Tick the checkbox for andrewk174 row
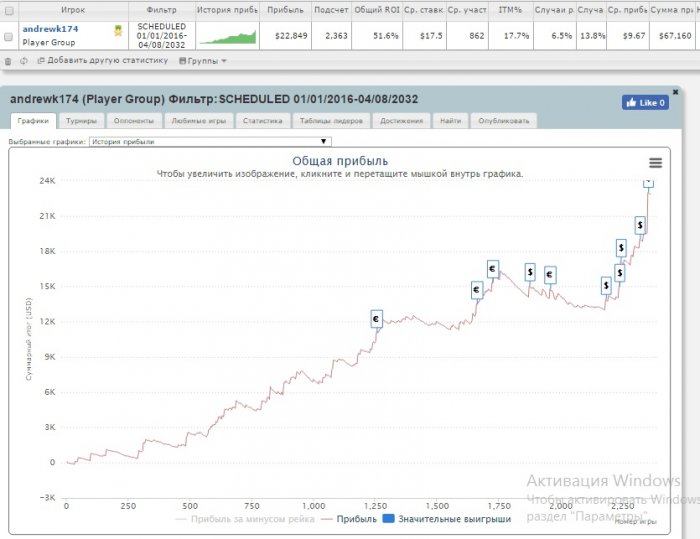The height and width of the screenshot is (539, 700). (x=9, y=36)
